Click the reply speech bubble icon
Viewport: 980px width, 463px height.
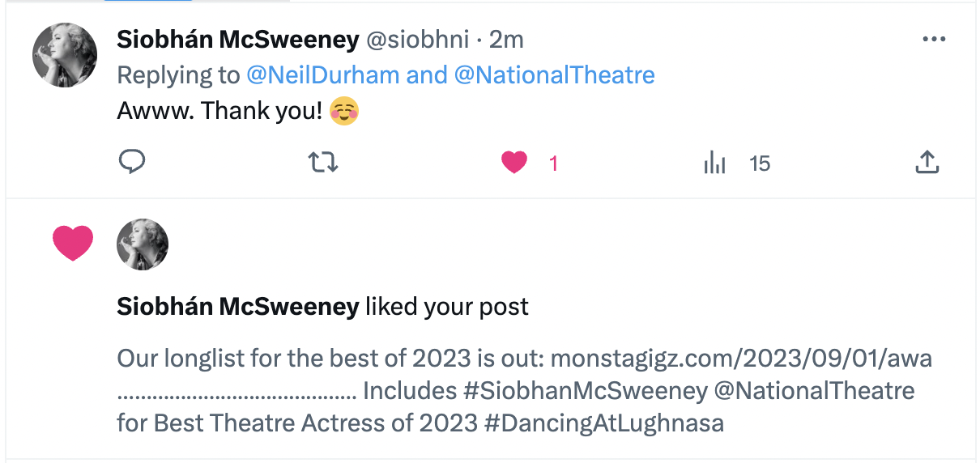(131, 163)
